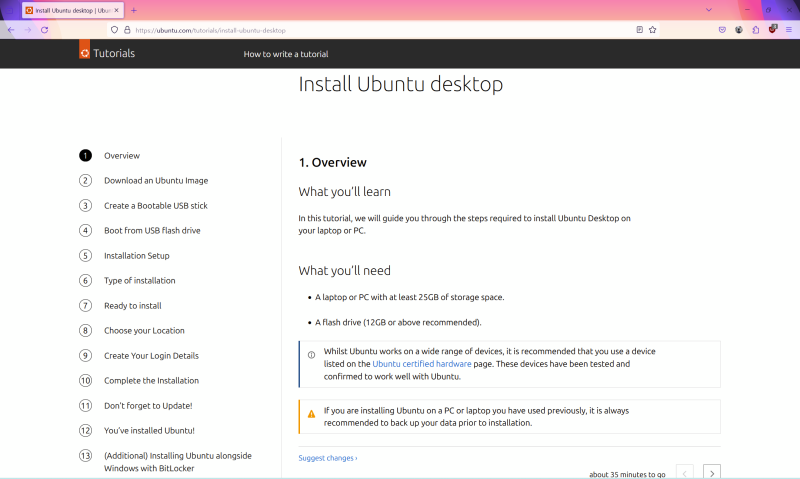800x479 pixels.
Task: Click the tracking protection shield icon
Action: (114, 30)
